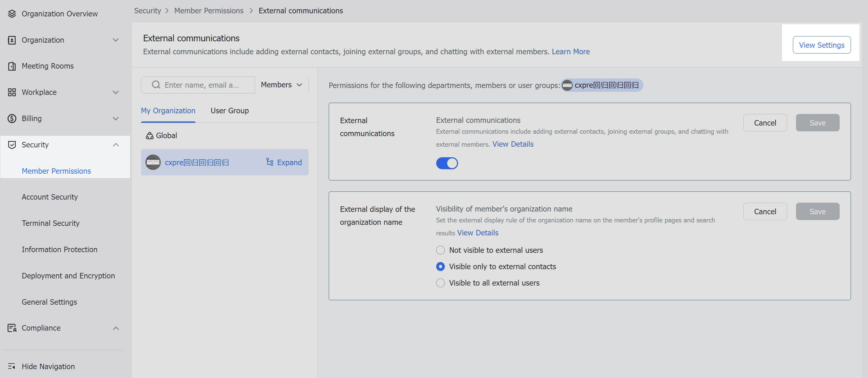868x378 pixels.
Task: Click the Security shield icon
Action: pos(11,145)
